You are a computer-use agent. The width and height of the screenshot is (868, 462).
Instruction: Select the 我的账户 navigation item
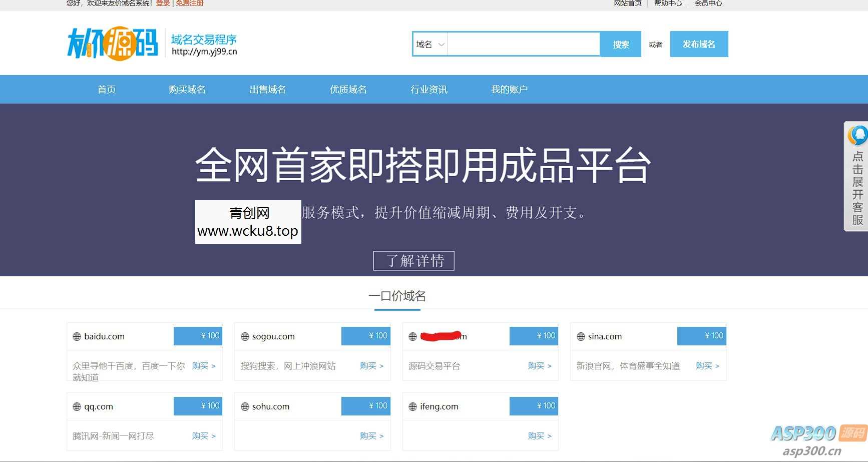pyautogui.click(x=509, y=89)
